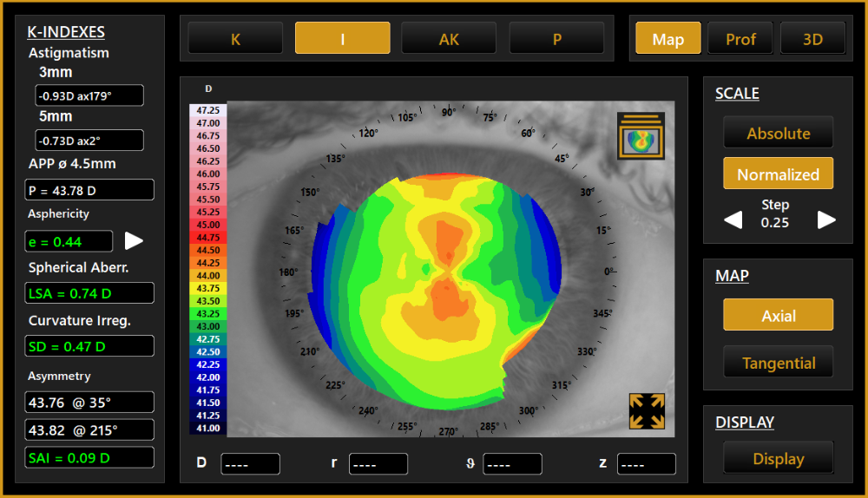Enable the 3D view
This screenshot has width=868, height=498.
click(812, 39)
